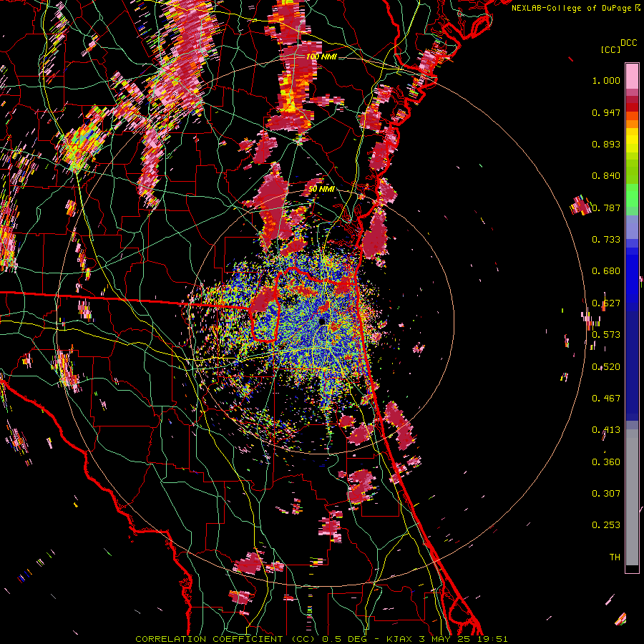Select the 0.947 scale value
The height and width of the screenshot is (644, 644).
[606, 112]
